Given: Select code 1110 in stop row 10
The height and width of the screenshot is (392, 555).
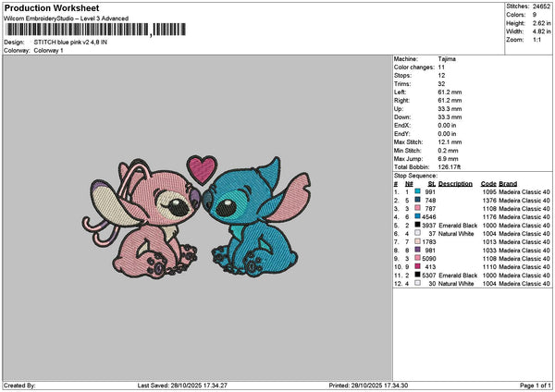Looking at the screenshot, I should pyautogui.click(x=489, y=267).
